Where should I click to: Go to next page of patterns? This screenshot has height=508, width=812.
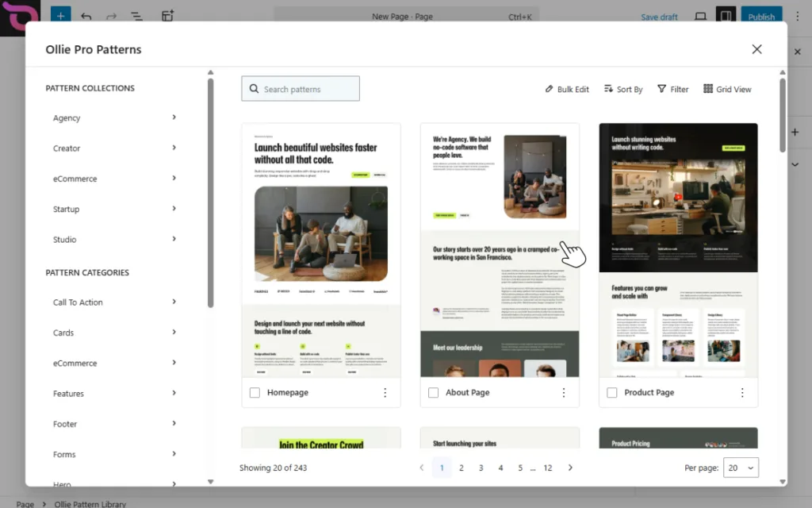(570, 468)
